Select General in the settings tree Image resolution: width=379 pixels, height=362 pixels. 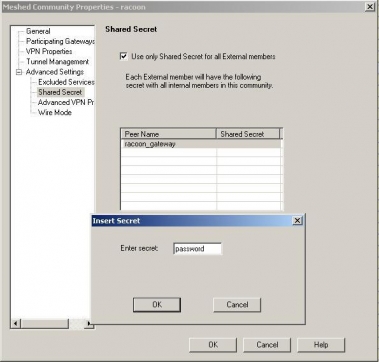38,31
